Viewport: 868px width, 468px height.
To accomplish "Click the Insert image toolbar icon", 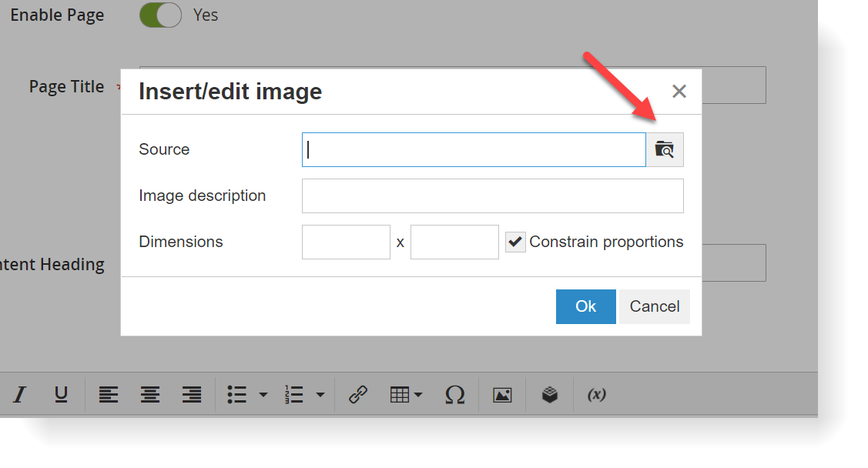I will [x=501, y=394].
